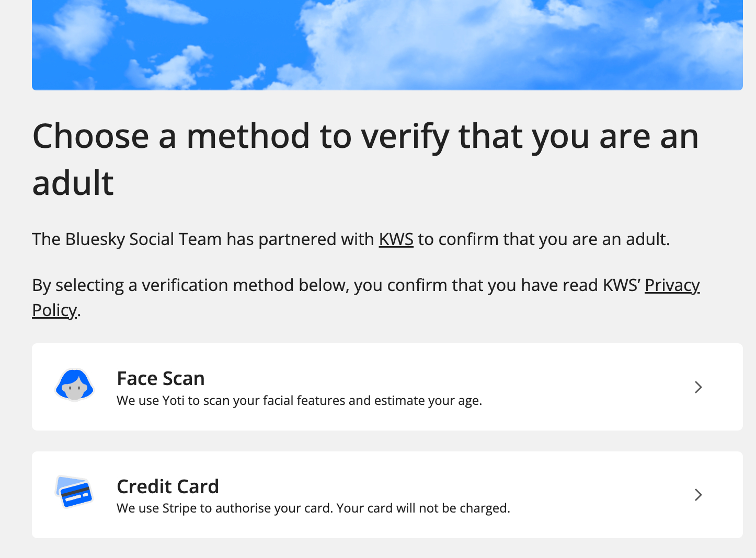This screenshot has height=558, width=756.
Task: Open the KWS Privacy Policy link
Action: (x=672, y=285)
